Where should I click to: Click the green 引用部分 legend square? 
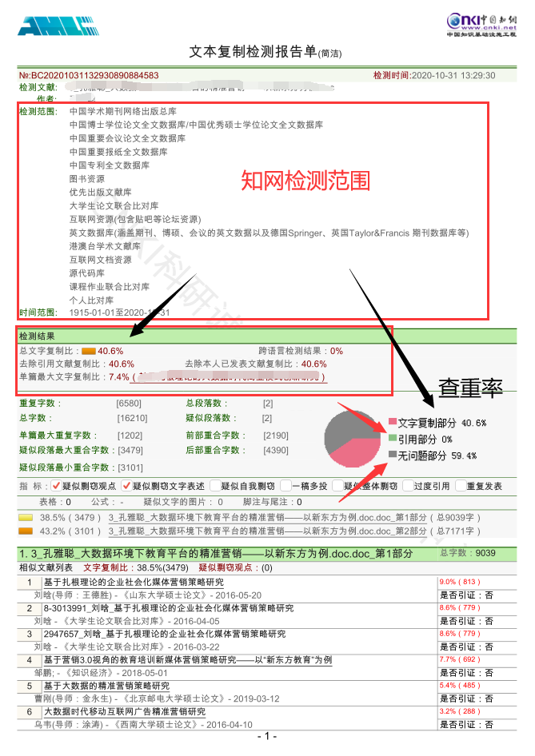click(x=392, y=439)
